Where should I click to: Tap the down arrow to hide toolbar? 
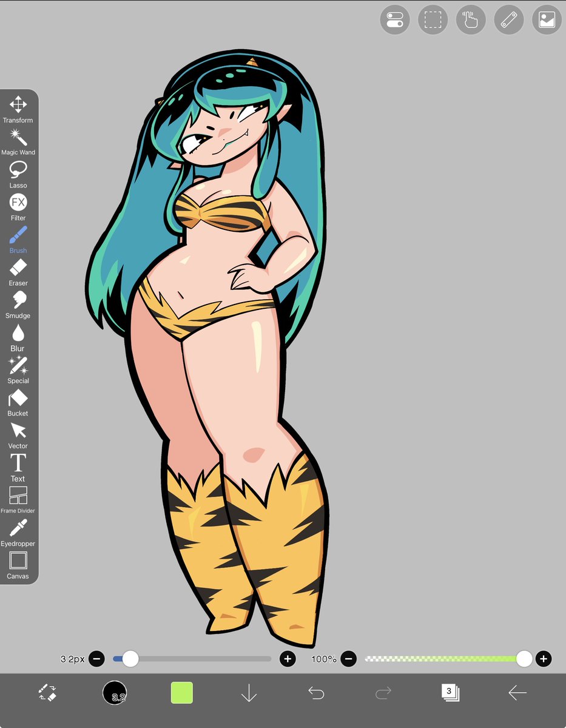[249, 692]
